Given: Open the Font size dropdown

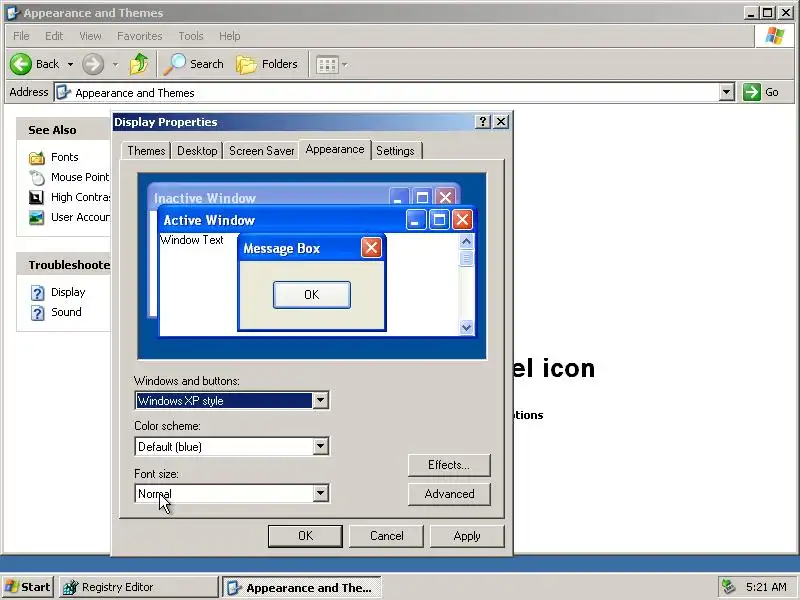Looking at the screenshot, I should coord(320,493).
